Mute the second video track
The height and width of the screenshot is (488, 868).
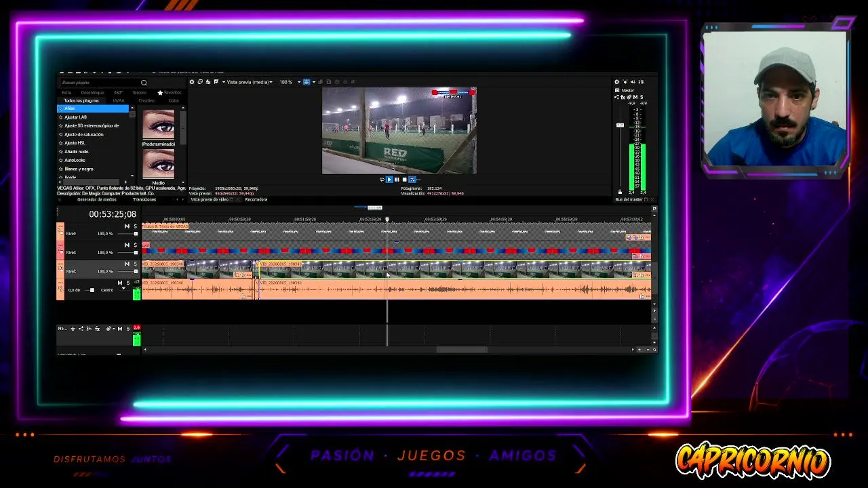[x=127, y=245]
